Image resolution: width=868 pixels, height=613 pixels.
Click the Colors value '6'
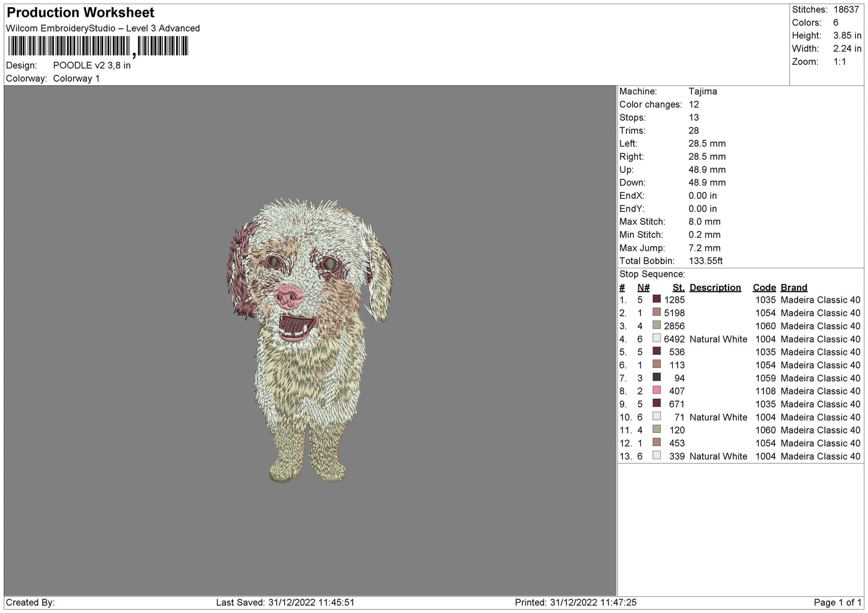[x=836, y=23]
